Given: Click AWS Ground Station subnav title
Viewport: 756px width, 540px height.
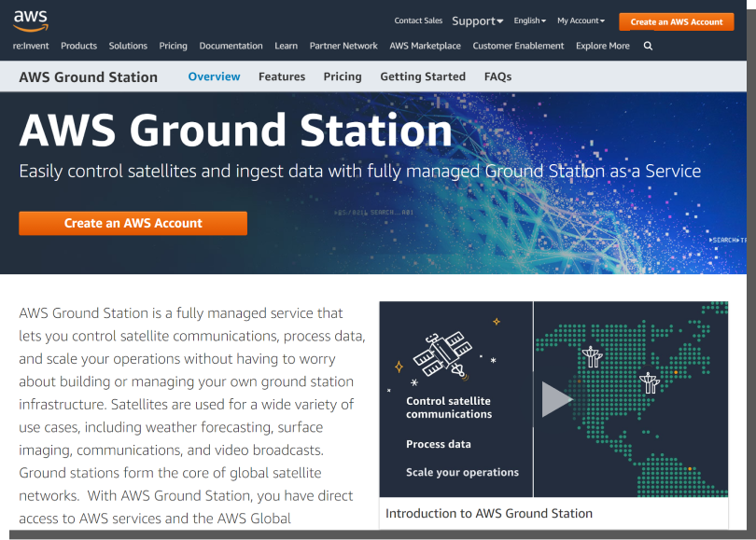Looking at the screenshot, I should pyautogui.click(x=89, y=77).
